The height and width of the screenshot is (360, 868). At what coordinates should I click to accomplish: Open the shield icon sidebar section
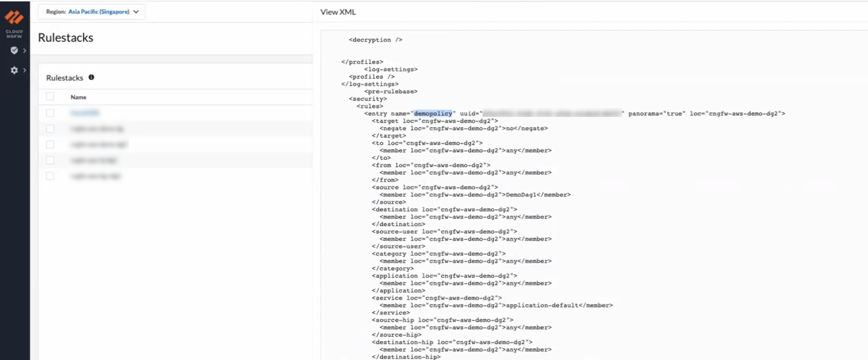14,50
